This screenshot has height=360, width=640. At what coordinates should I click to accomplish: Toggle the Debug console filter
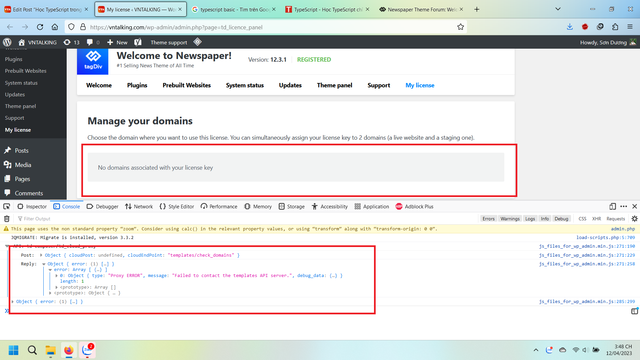[561, 219]
